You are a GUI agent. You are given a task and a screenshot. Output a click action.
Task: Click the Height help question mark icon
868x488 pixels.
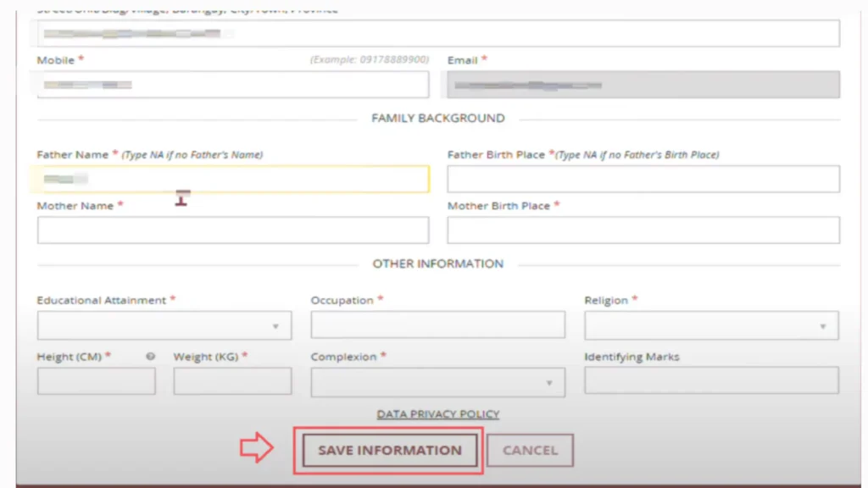(150, 356)
